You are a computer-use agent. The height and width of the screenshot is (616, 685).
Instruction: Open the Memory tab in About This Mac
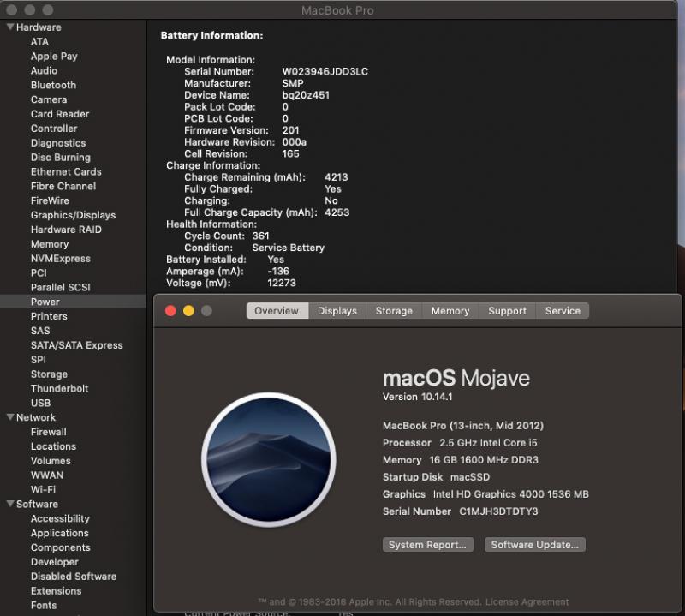(450, 311)
